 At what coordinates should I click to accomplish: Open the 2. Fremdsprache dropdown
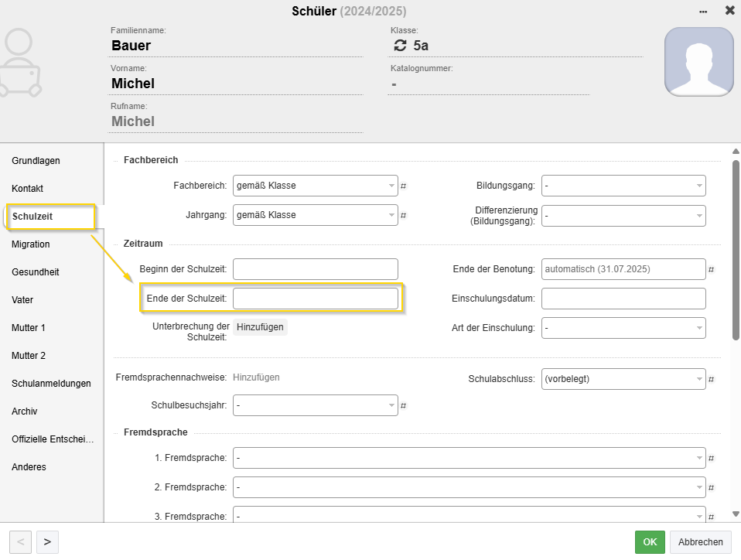[469, 487]
